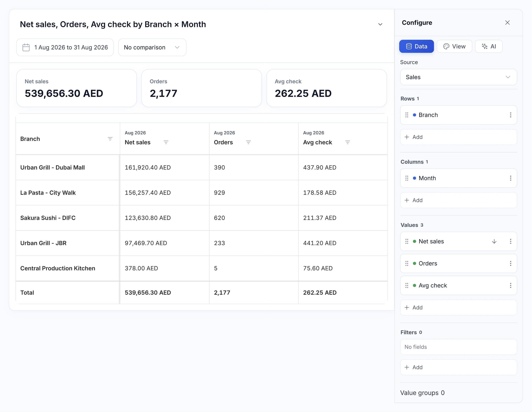
Task: Expand the report title chevron menu
Action: 380,24
